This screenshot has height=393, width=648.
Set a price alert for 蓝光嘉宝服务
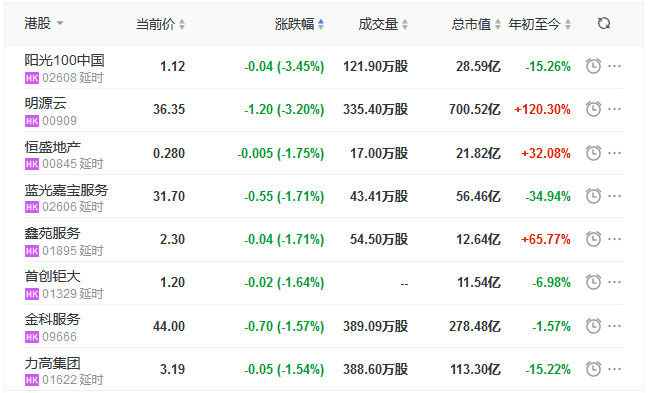point(593,196)
